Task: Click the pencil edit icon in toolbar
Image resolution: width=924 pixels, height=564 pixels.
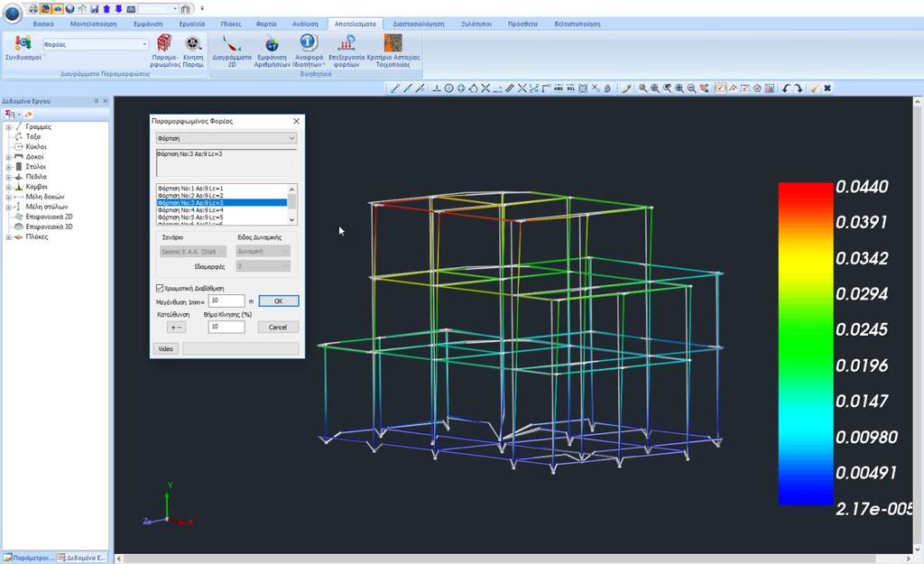Action: pos(626,88)
